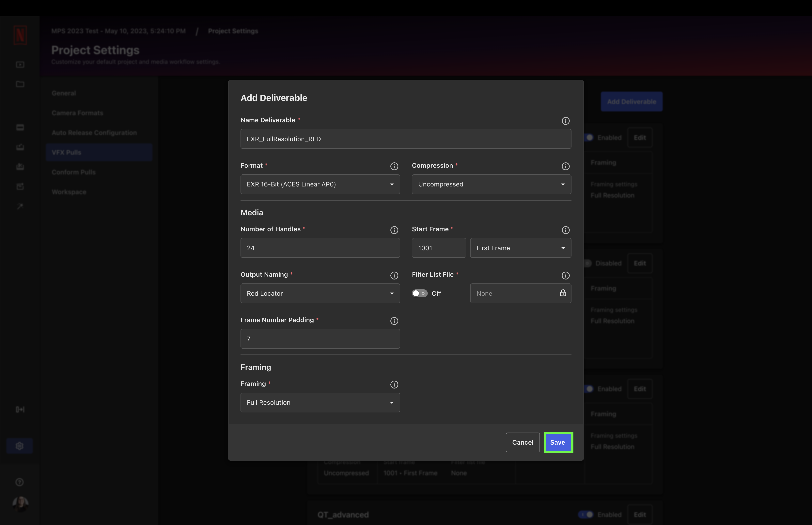
Task: Open the Format dropdown showing EXR 16-Bit
Action: tap(320, 184)
